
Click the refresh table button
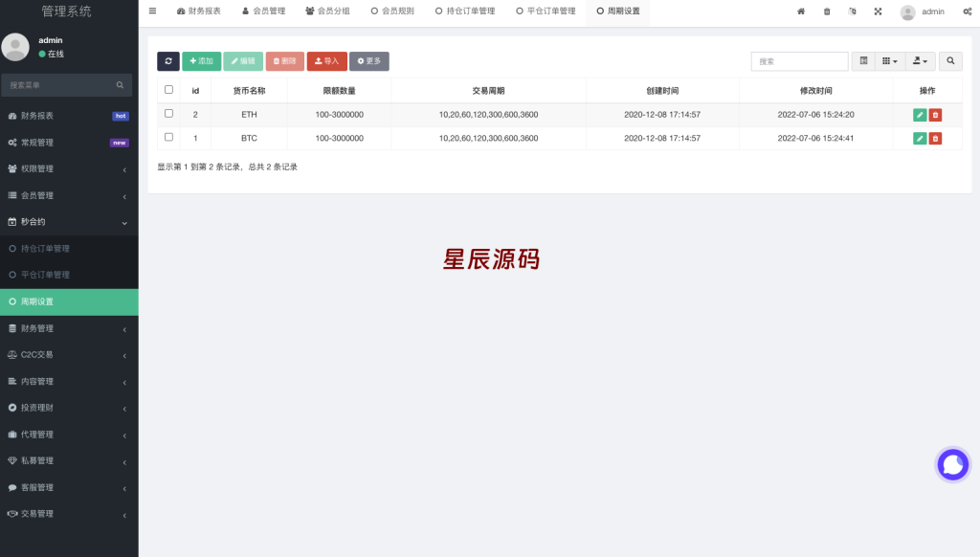point(168,61)
